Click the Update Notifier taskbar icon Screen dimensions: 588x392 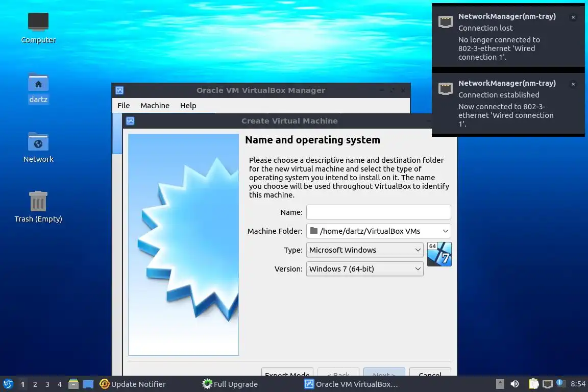point(104,384)
